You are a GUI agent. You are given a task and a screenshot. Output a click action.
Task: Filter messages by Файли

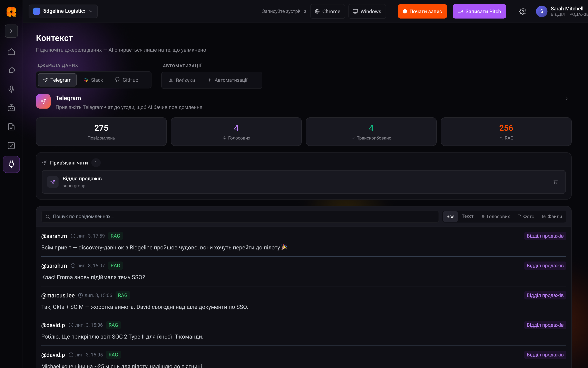(x=552, y=216)
